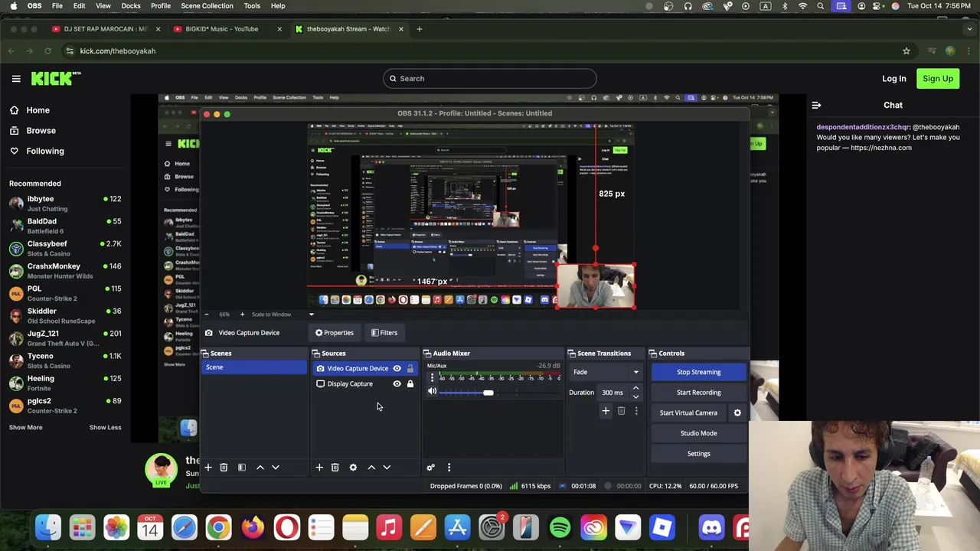Remove scene transition with trash icon

(621, 411)
